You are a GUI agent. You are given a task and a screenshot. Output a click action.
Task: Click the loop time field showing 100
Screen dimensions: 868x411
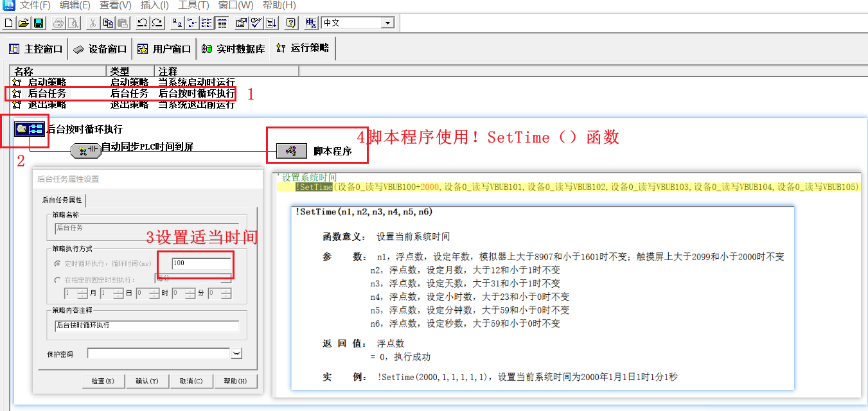[201, 263]
